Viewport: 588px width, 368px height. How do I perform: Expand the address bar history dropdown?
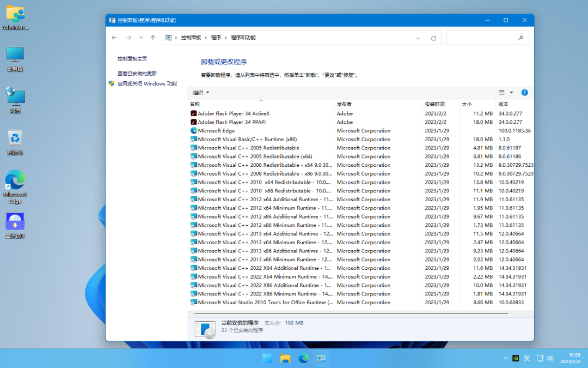[418, 38]
